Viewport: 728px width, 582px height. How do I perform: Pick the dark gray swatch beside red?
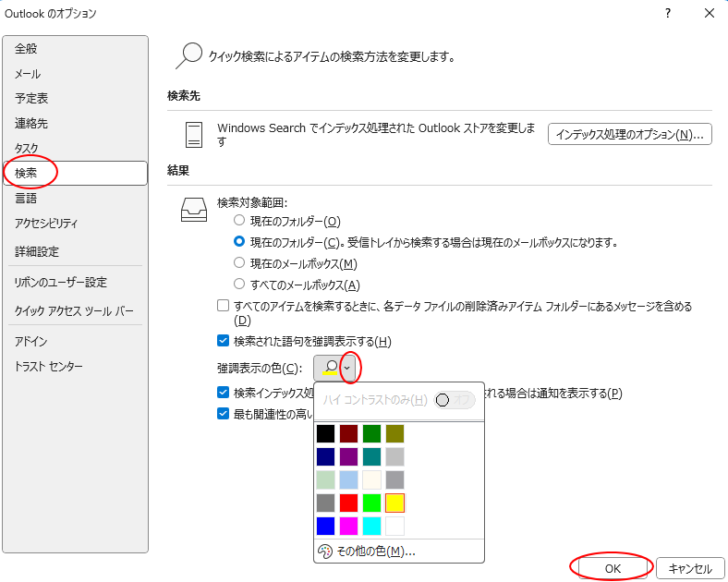325,503
